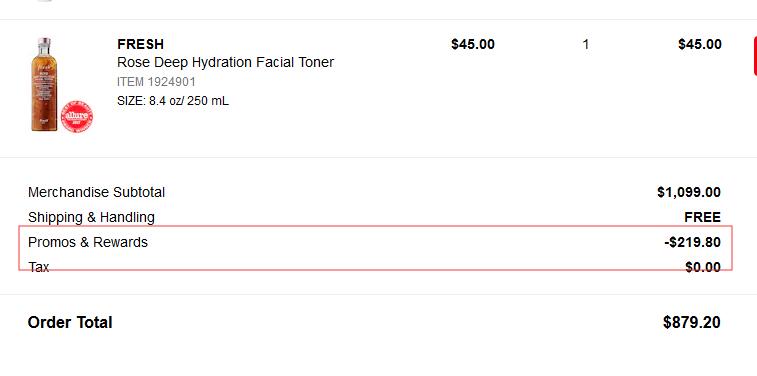Click the Shipping & Handling label
757x376 pixels.
(x=91, y=217)
